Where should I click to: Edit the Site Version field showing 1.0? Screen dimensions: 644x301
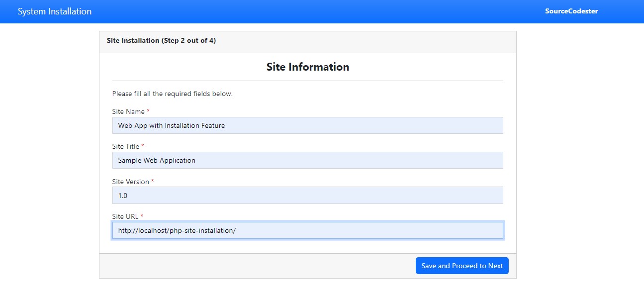[307, 196]
